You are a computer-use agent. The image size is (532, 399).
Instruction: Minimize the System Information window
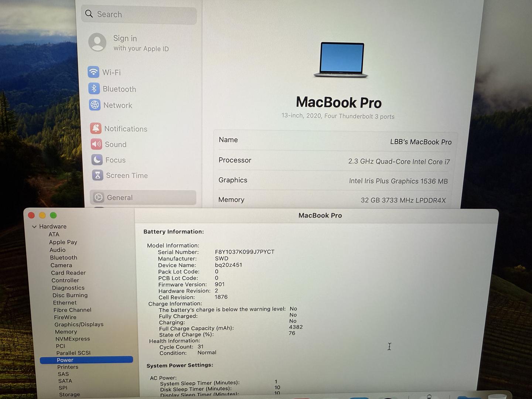(x=42, y=215)
